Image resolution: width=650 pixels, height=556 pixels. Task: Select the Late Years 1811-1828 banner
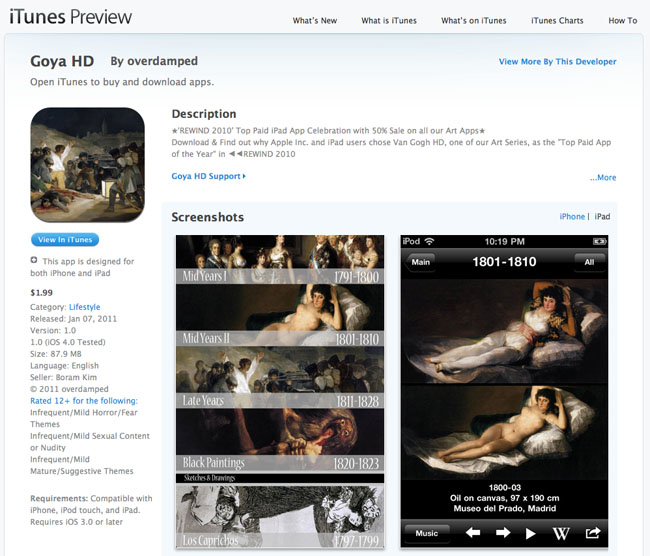(280, 377)
